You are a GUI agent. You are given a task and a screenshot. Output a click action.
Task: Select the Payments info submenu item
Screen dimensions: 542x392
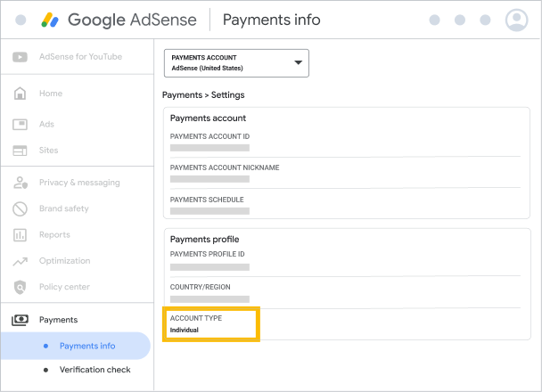click(x=87, y=346)
